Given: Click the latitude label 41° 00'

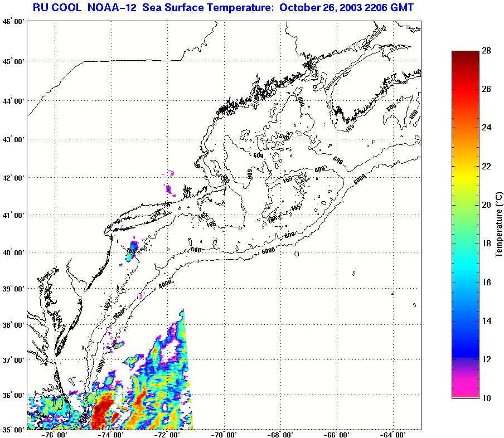Looking at the screenshot, I should tap(13, 215).
